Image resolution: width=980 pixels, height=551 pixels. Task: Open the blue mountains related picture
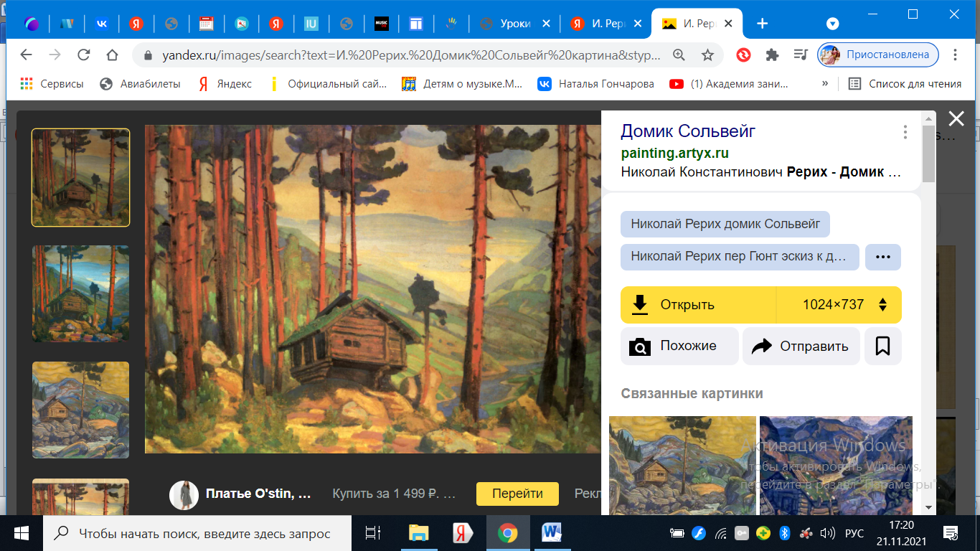coord(836,466)
